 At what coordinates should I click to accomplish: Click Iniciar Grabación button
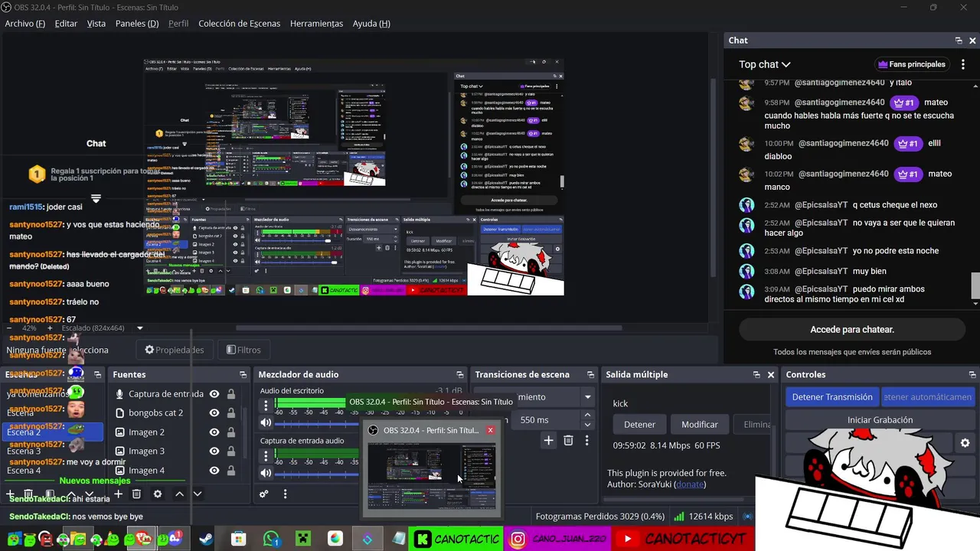coord(880,420)
